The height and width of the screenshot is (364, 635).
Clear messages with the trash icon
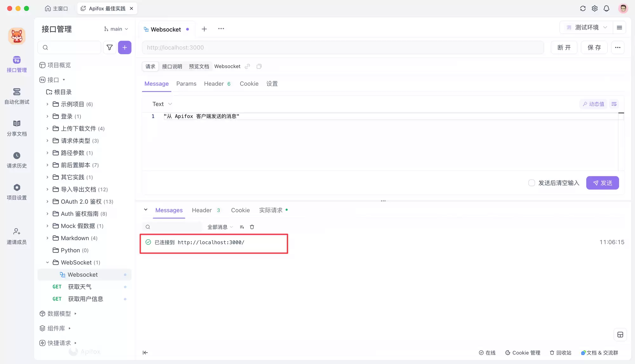pos(252,227)
